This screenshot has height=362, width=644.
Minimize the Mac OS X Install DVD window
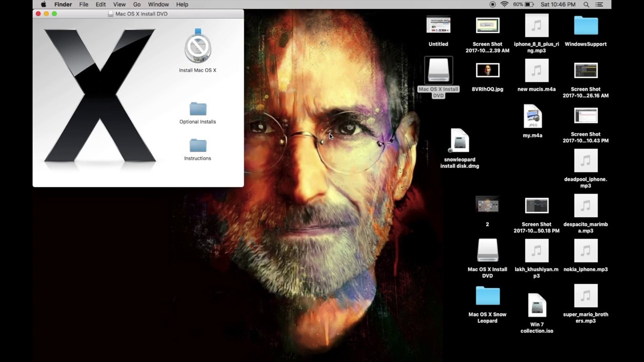pos(46,14)
